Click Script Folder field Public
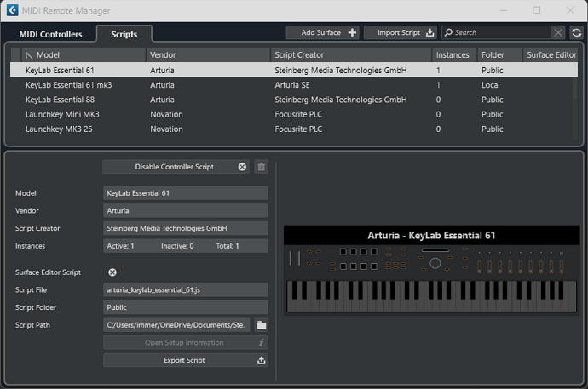This screenshot has height=389, width=588. click(x=186, y=307)
